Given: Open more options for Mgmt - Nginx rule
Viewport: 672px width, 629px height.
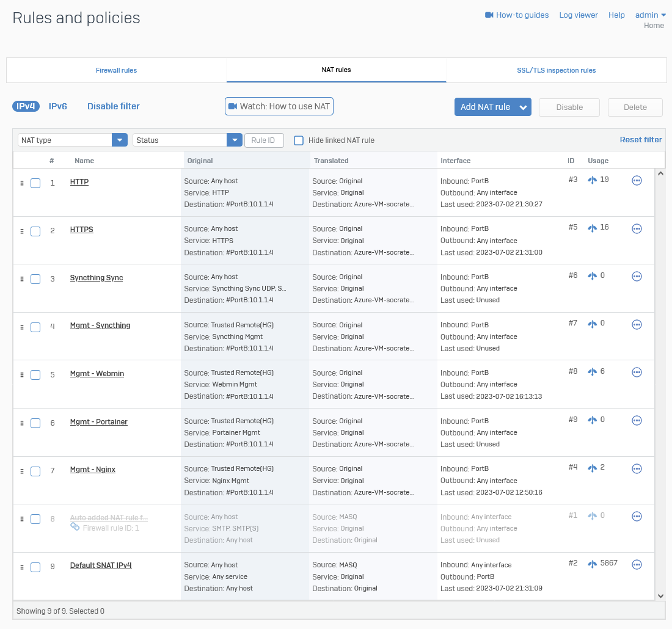Looking at the screenshot, I should (x=637, y=468).
